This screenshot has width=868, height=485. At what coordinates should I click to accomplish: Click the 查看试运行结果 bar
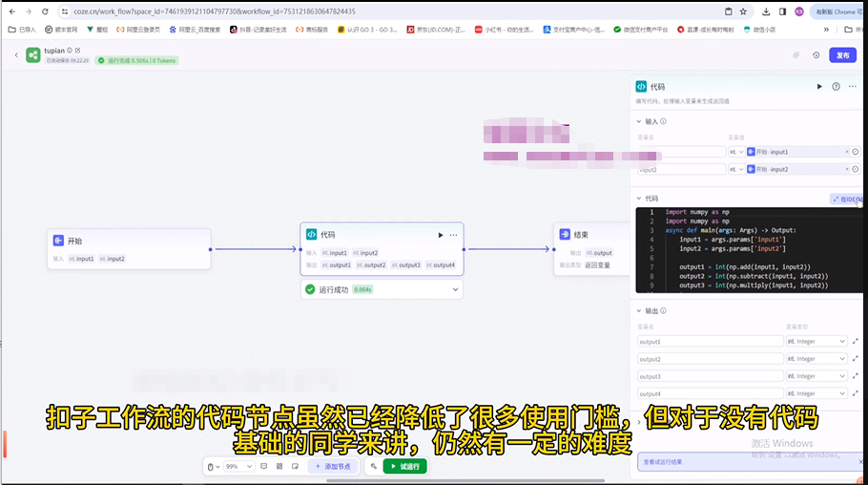point(750,462)
